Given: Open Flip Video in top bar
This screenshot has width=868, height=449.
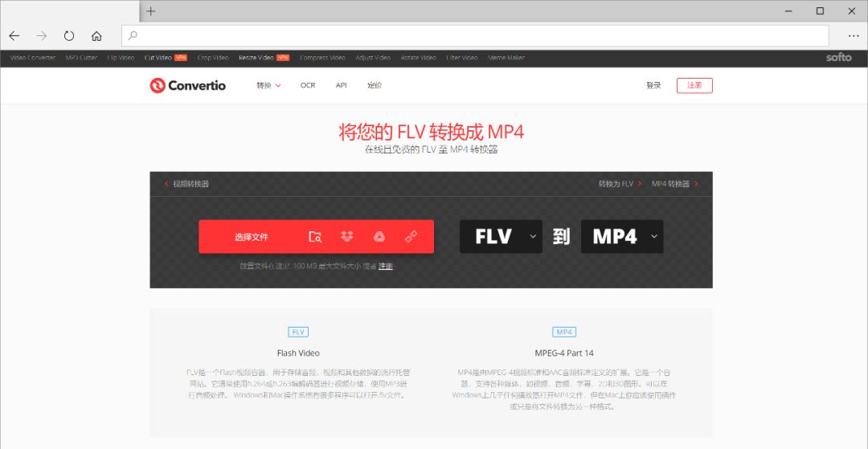Looking at the screenshot, I should point(121,58).
